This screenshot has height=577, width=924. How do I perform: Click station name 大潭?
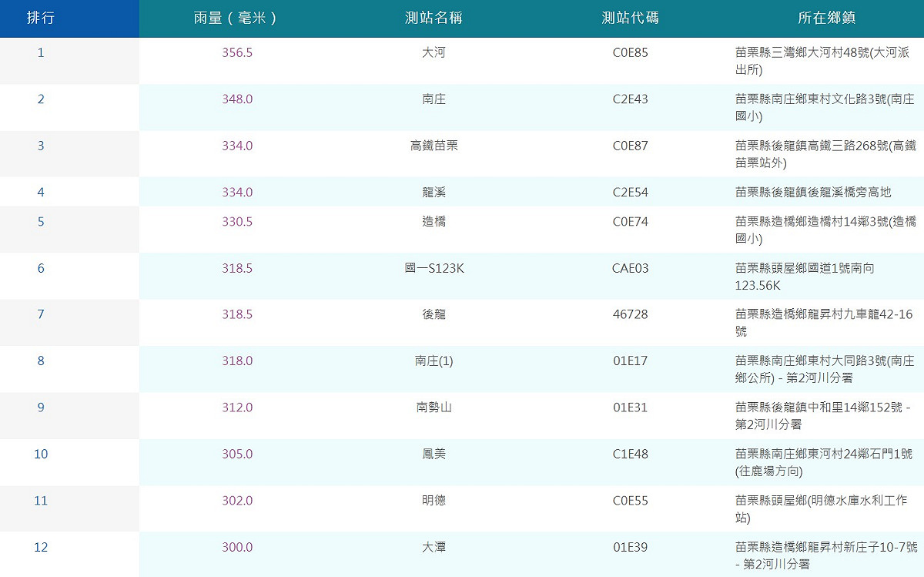tap(434, 548)
